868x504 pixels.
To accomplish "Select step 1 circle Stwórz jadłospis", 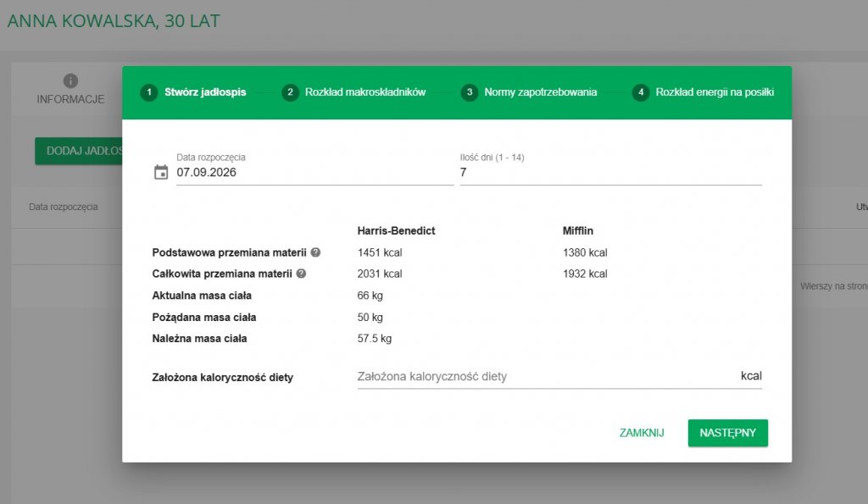I will tap(149, 92).
